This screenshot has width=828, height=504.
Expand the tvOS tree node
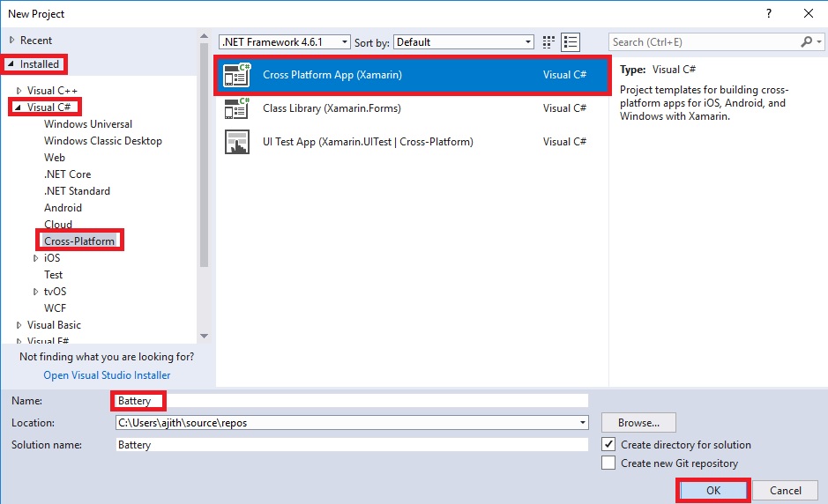35,292
